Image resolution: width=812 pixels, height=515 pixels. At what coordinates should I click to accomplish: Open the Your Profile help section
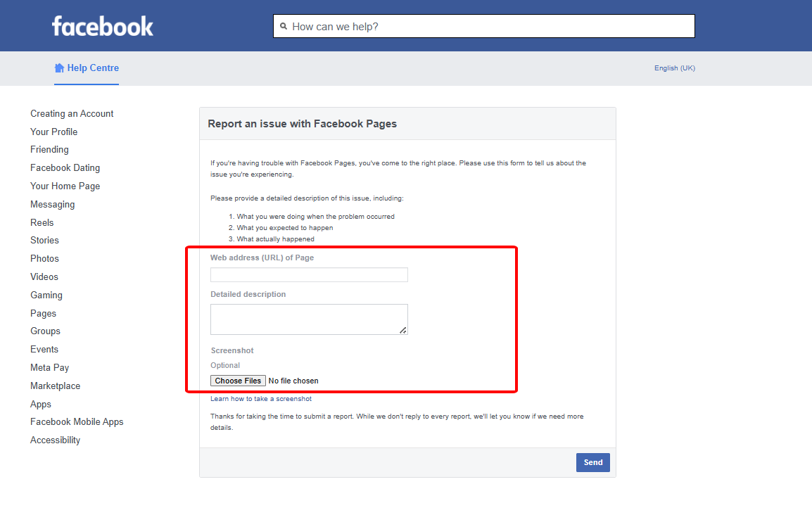point(53,132)
